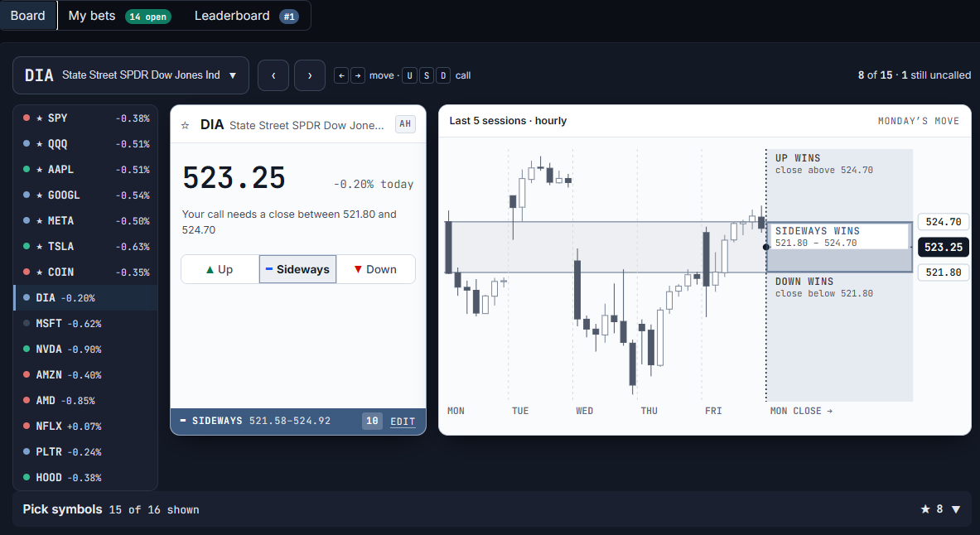Click the stake value 10 badge

click(372, 422)
